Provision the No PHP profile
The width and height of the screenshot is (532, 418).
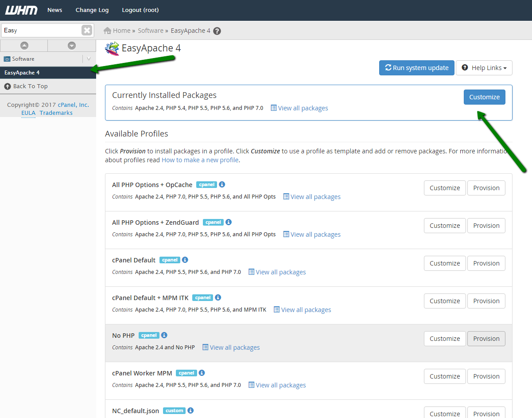point(486,339)
